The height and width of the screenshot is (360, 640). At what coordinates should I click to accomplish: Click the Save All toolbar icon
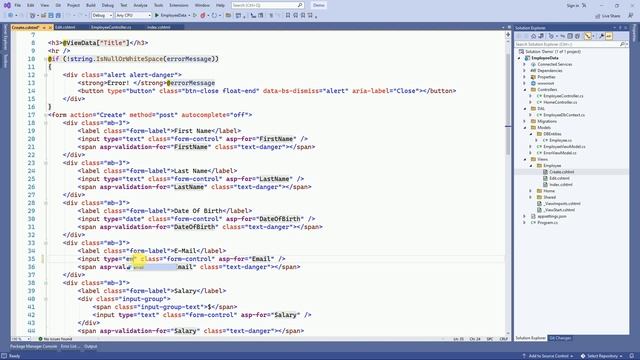(x=58, y=15)
